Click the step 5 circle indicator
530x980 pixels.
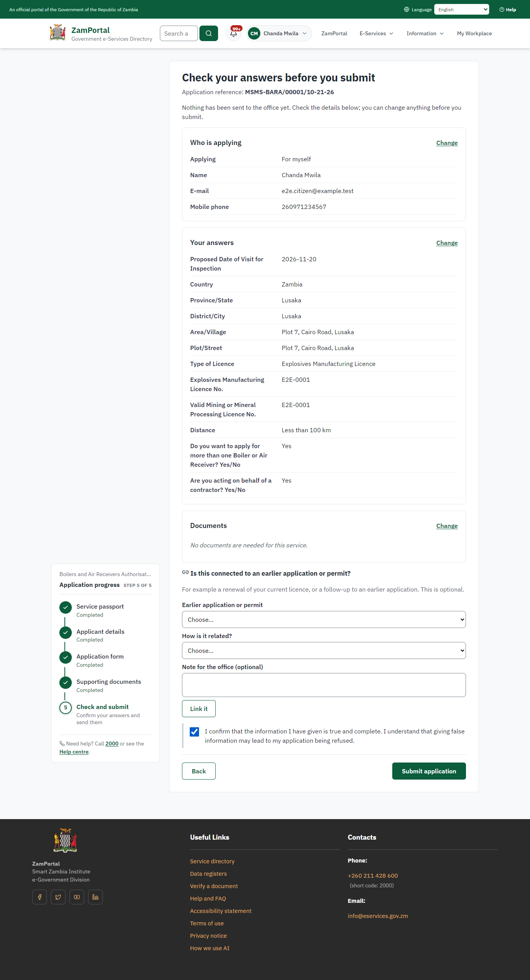tap(66, 708)
